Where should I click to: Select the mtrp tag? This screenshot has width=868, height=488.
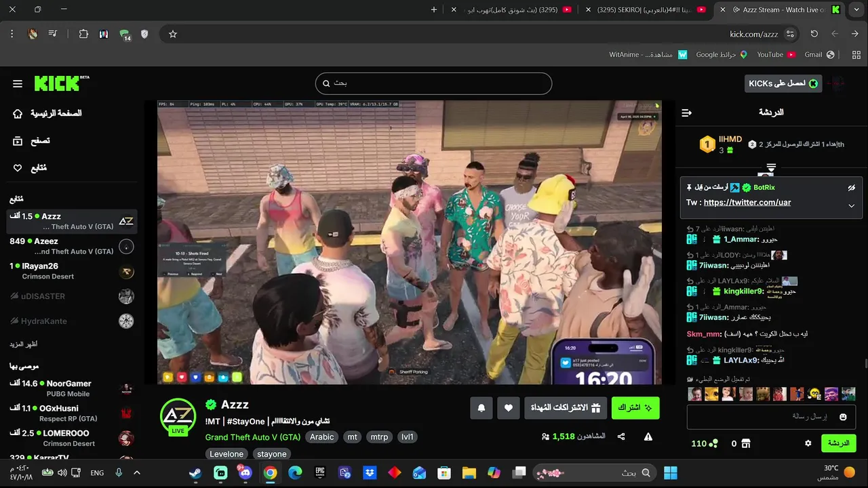379,437
